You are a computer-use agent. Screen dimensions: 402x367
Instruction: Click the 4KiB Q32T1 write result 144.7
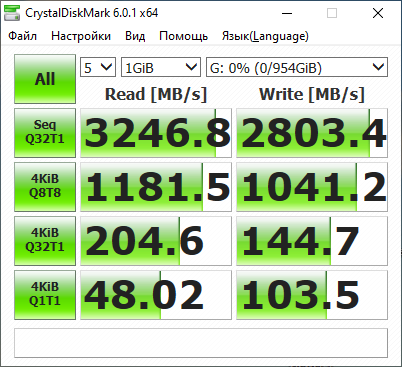click(312, 241)
